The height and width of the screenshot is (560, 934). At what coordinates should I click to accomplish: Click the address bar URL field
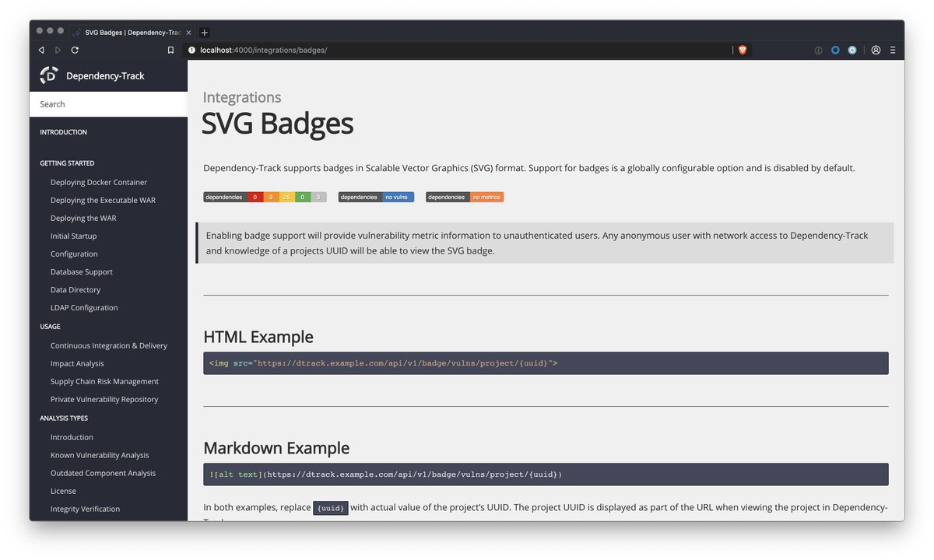(x=459, y=50)
